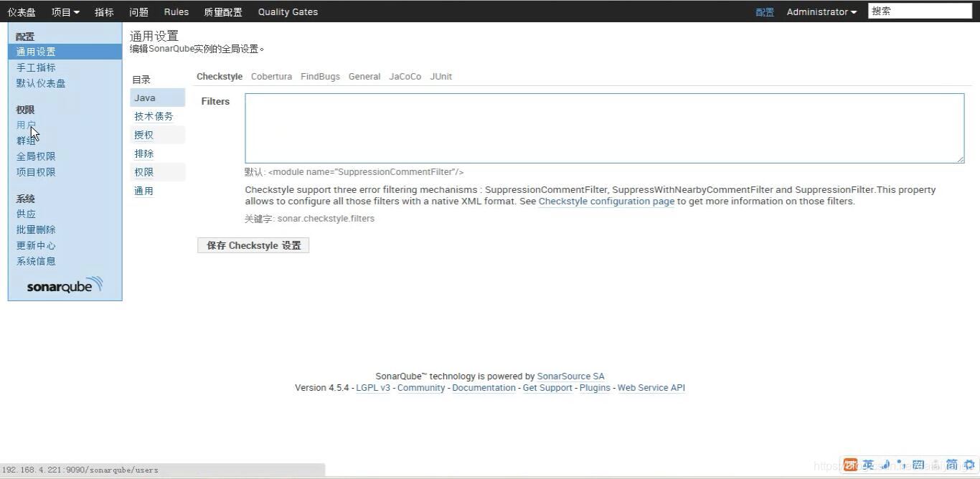980x479 pixels.
Task: Switch to the JaCoCo tab
Action: tap(405, 77)
